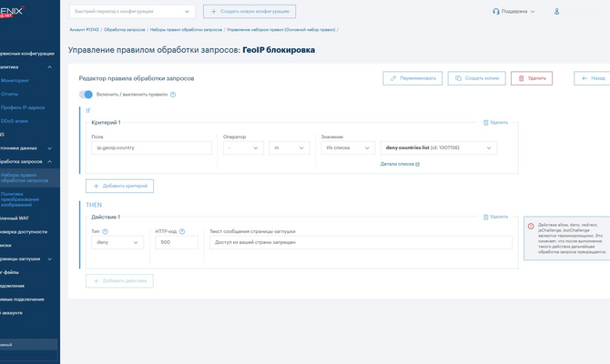
Task: Open 'Наборы правил обработки запросов' breadcrumb
Action: tap(186, 29)
